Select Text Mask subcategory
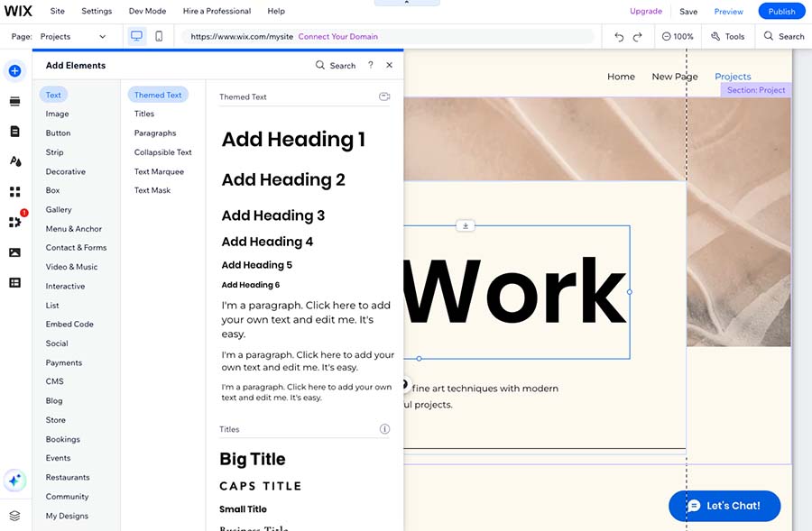This screenshot has height=531, width=812. point(152,190)
